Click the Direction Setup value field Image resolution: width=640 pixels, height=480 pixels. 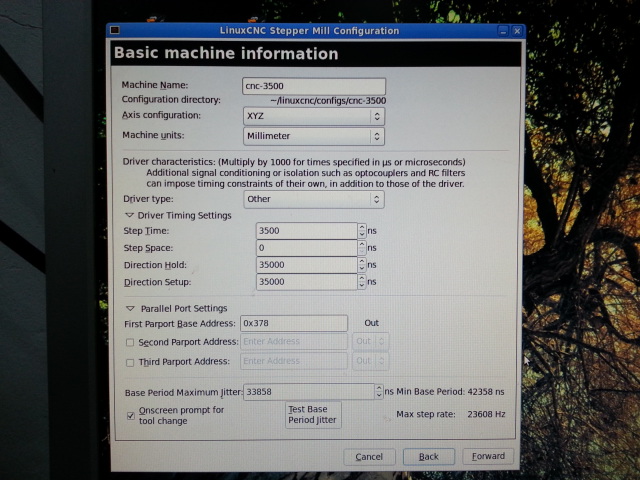[307, 282]
